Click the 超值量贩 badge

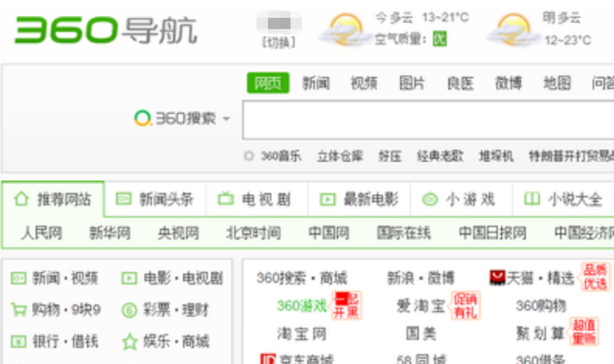(584, 331)
